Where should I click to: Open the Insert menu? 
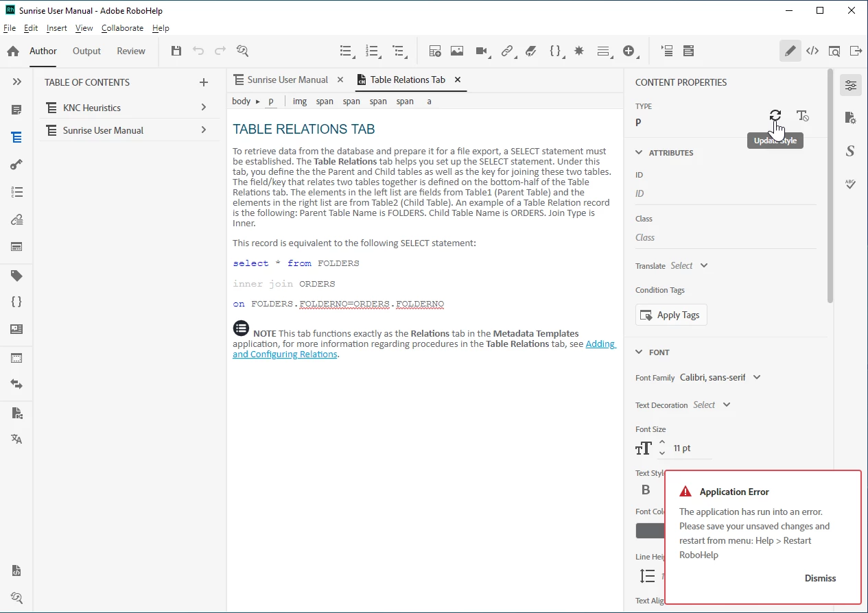(x=57, y=28)
